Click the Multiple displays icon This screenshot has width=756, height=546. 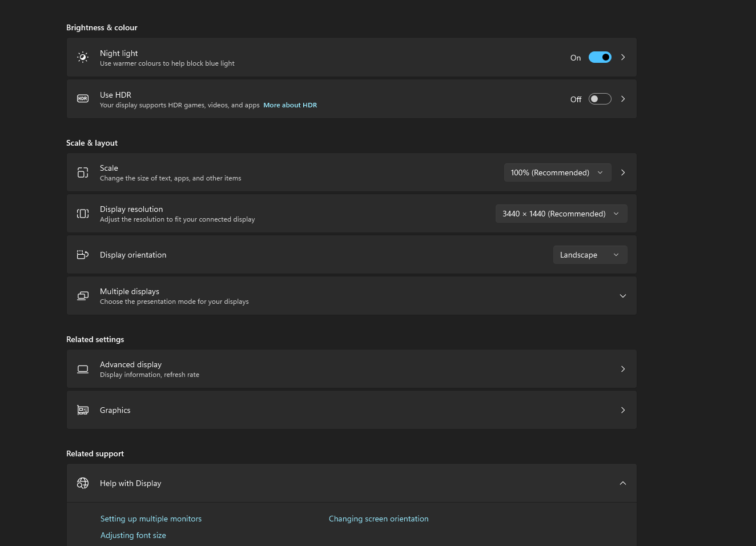click(x=83, y=296)
